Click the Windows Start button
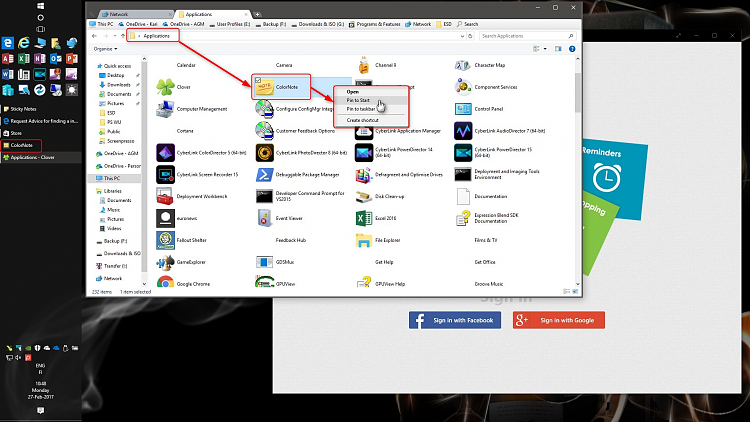Screen dimensions: 750x422 coord(41,6)
